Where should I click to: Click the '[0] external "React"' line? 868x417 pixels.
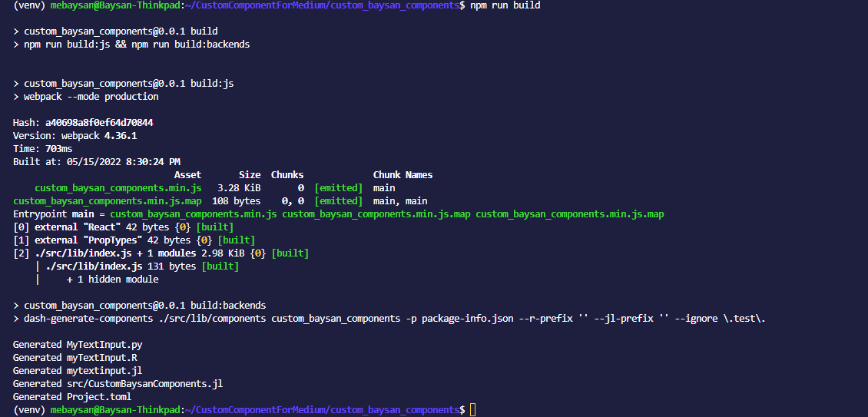tap(124, 227)
